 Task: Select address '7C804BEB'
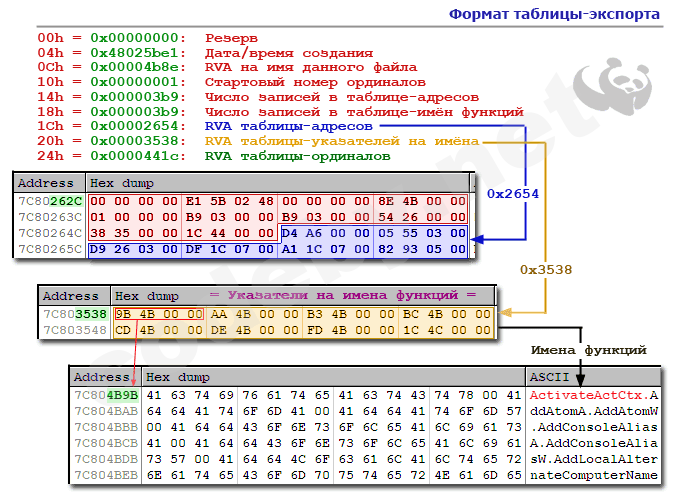tap(106, 475)
